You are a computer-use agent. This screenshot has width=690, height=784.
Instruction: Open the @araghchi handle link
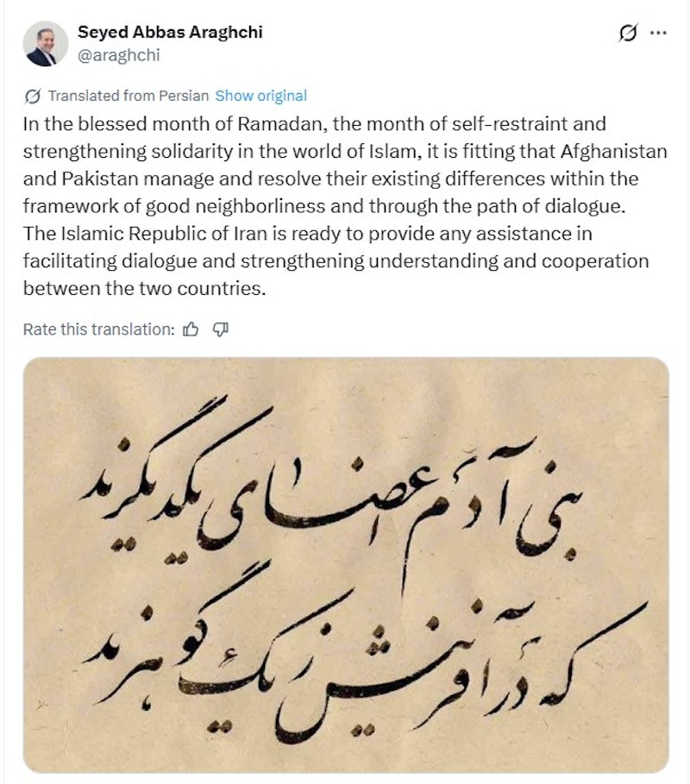[x=119, y=55]
